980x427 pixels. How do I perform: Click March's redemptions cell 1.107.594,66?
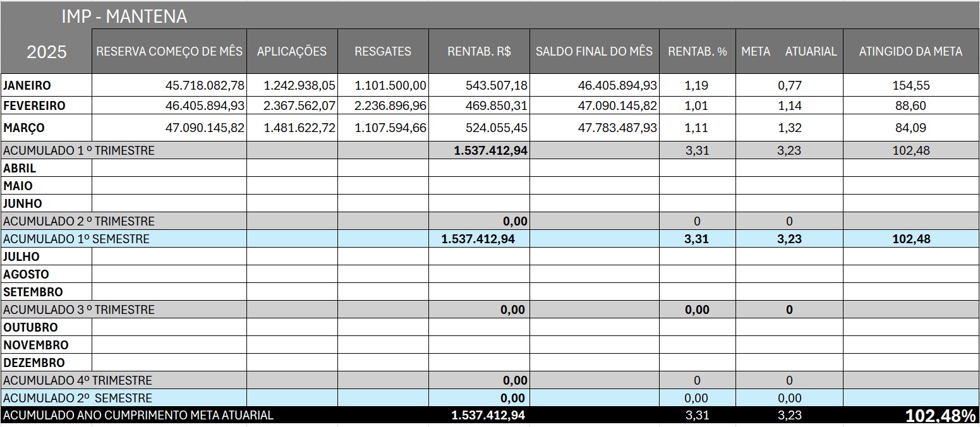click(390, 128)
